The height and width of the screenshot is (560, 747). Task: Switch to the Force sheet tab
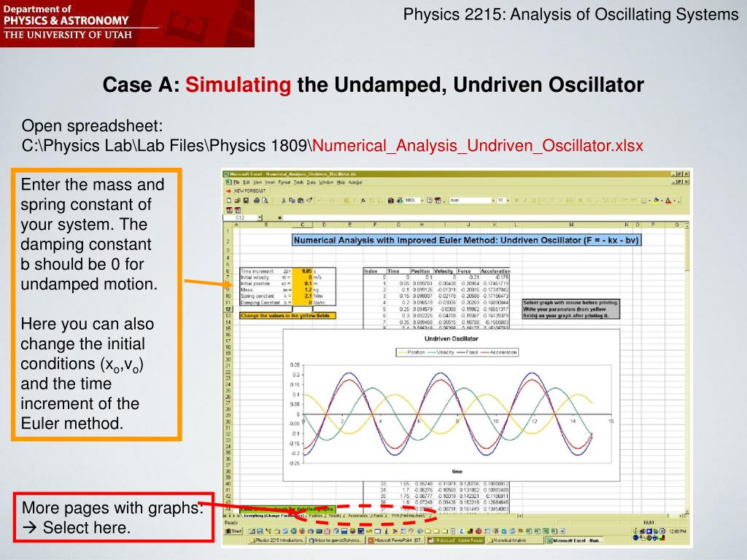[x=379, y=516]
